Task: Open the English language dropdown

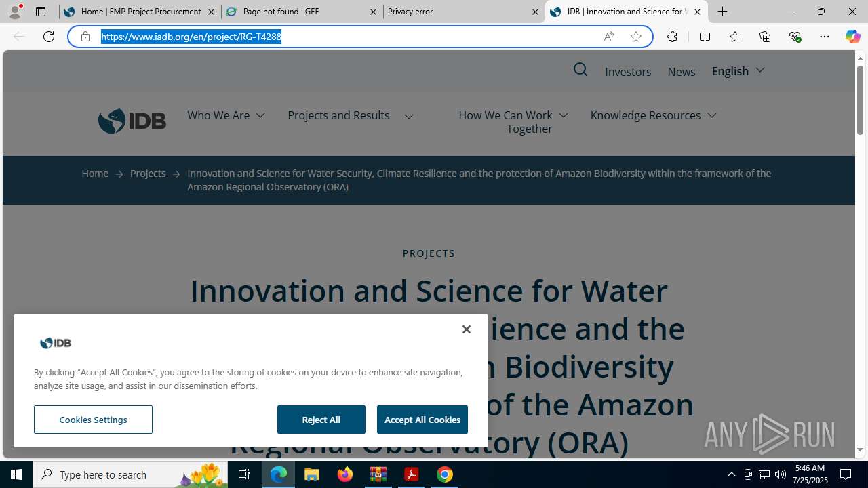Action: click(x=738, y=71)
